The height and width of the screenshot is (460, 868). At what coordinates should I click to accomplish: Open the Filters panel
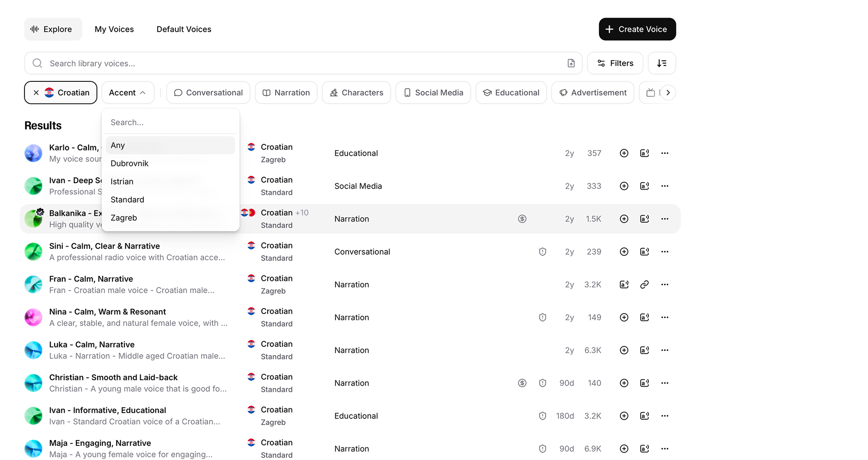(x=615, y=63)
